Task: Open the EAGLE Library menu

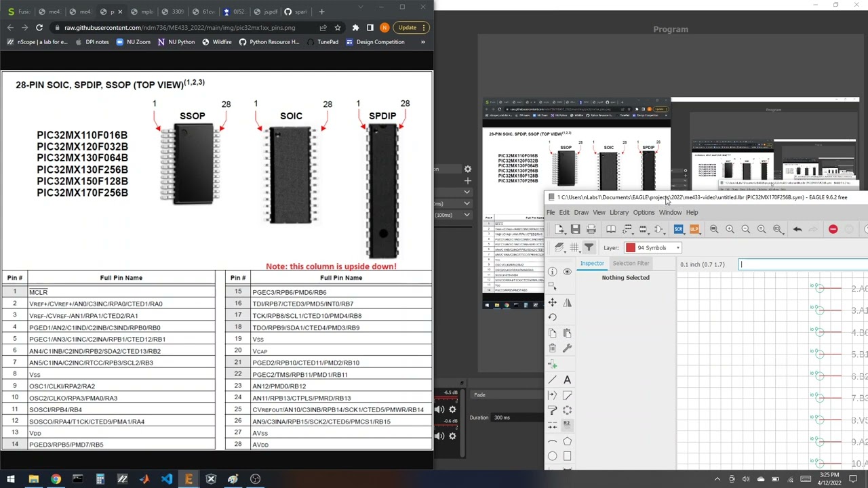Action: tap(619, 213)
